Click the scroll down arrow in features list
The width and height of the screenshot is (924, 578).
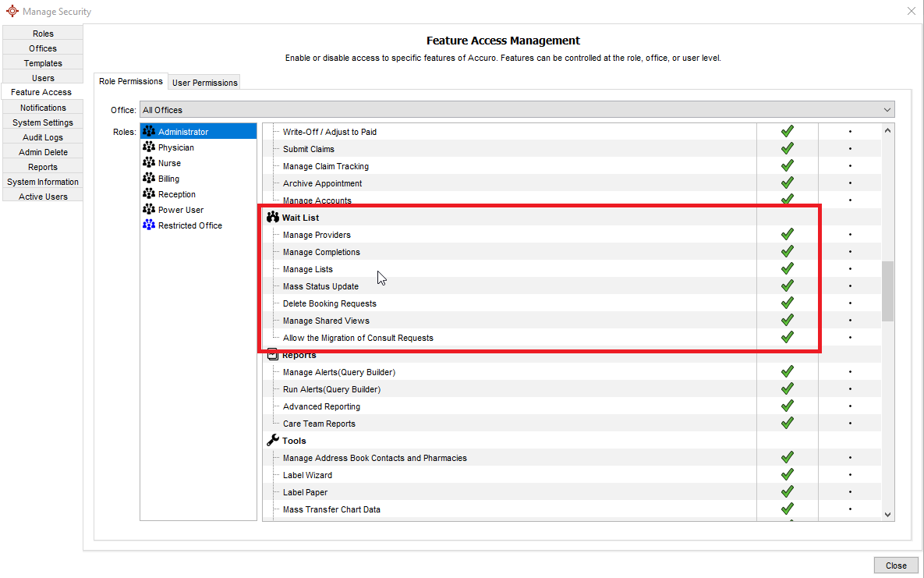[887, 514]
